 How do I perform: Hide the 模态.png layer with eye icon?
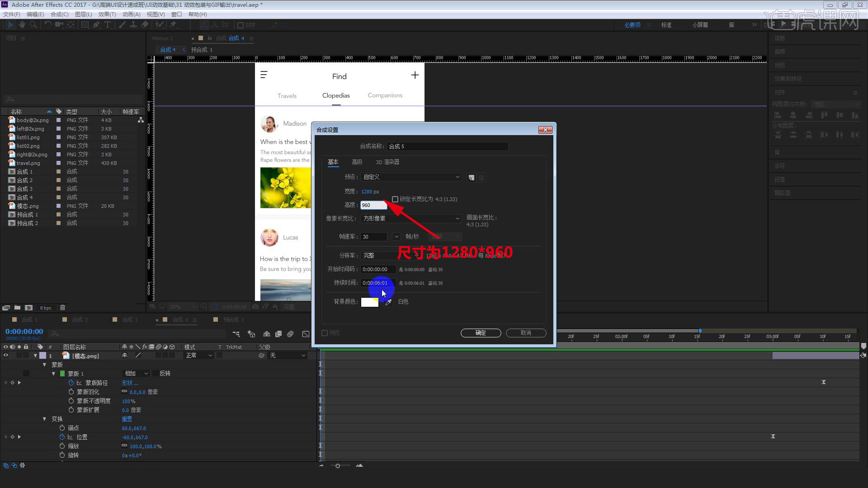pyautogui.click(x=6, y=356)
